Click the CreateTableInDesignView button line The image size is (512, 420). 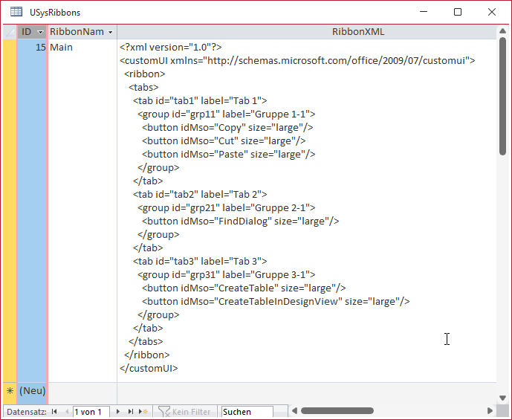276,302
